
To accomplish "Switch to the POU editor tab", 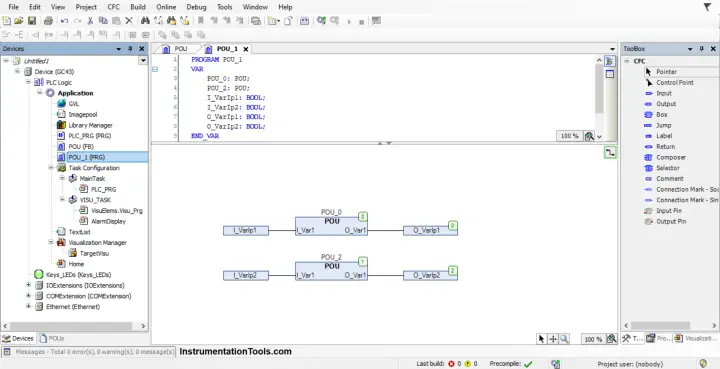I will click(x=176, y=49).
